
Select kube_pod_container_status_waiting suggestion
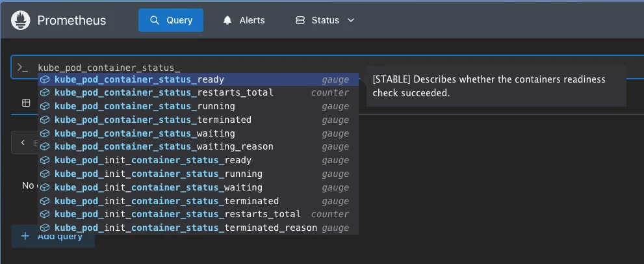tap(198, 133)
